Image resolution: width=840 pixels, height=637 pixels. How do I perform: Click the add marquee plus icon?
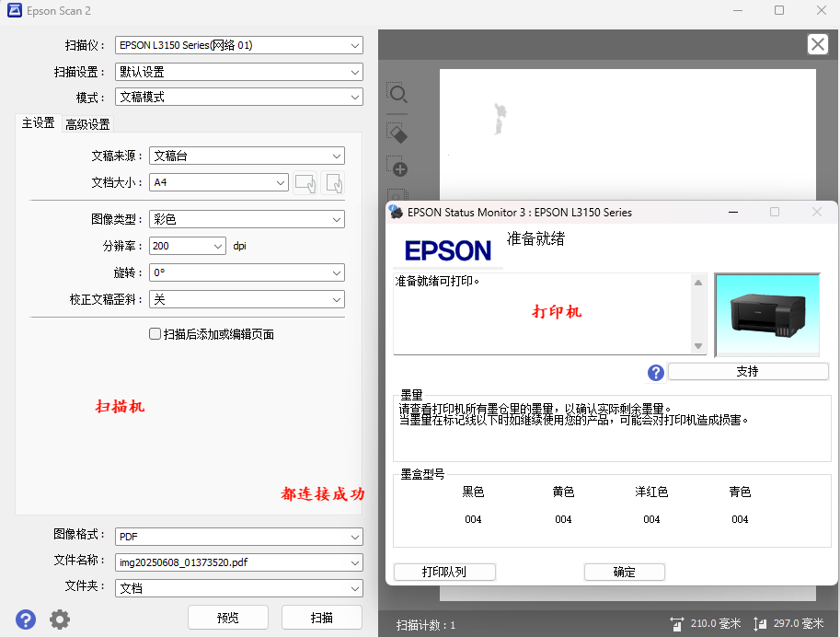(x=397, y=167)
